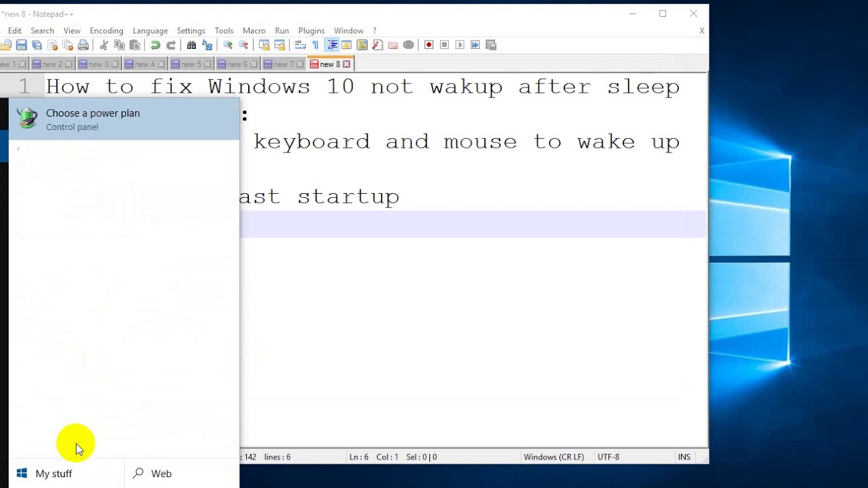Open the Macro menu
This screenshot has height=488, width=868.
(x=254, y=30)
